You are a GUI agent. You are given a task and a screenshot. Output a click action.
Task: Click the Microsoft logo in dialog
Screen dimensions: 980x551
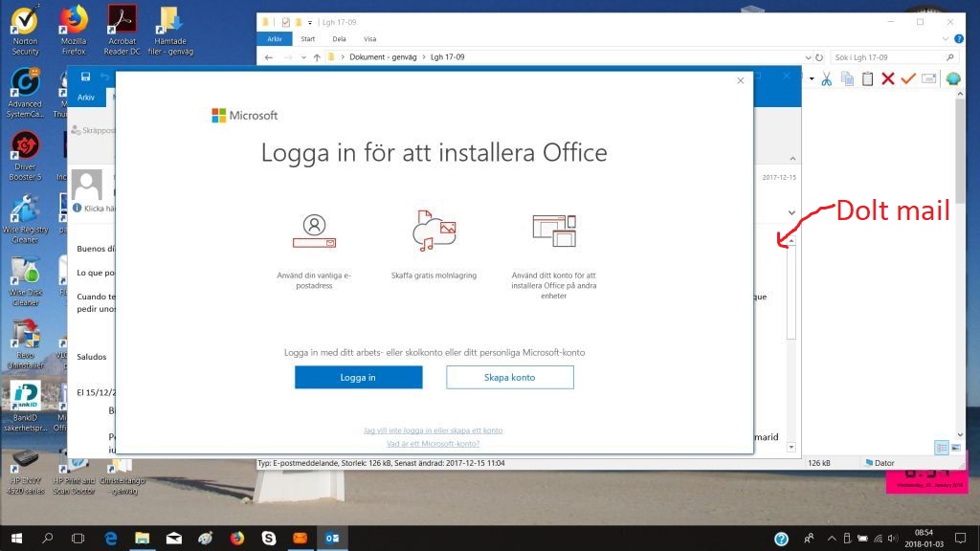tap(244, 116)
